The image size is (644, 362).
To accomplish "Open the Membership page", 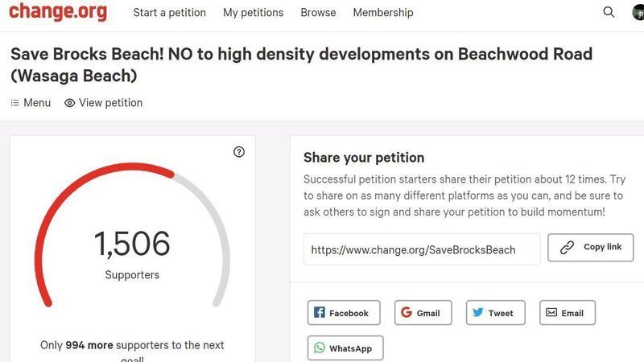I will 383,13.
